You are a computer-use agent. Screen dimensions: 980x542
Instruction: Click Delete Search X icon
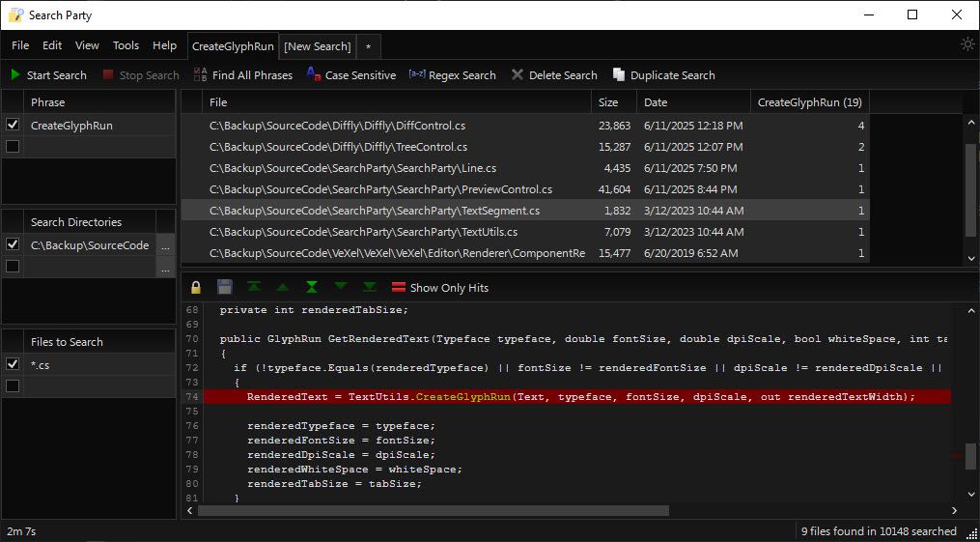[x=517, y=75]
